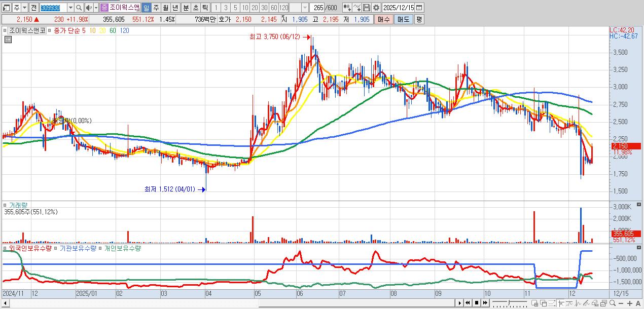Screen dimensions: 644x309
Task: Click the magnifier zoom icon at the bottom
Action: tap(613, 303)
